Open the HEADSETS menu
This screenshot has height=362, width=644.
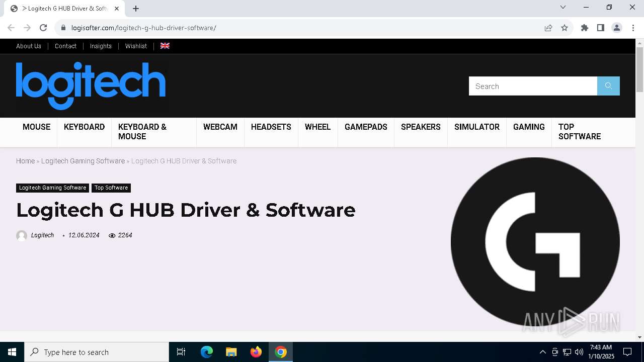point(271,127)
